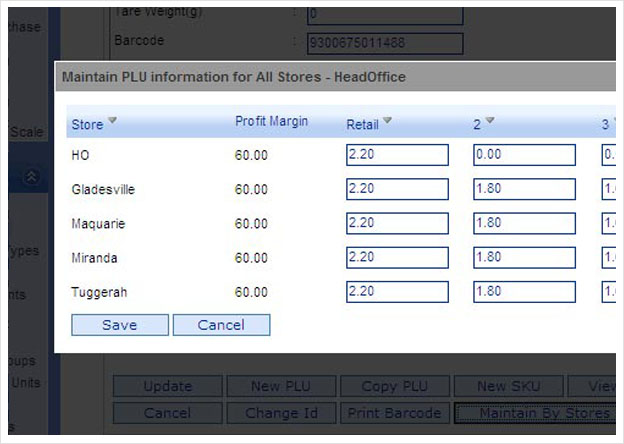Select the Gladesville store name
Viewport: 624px width, 444px height.
pyautogui.click(x=103, y=189)
